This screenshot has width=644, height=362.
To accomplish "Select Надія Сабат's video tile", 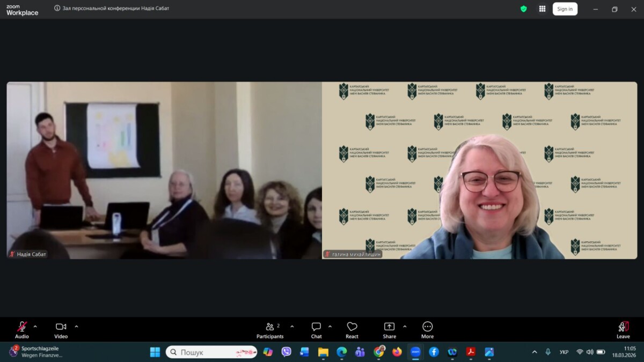I will [164, 170].
